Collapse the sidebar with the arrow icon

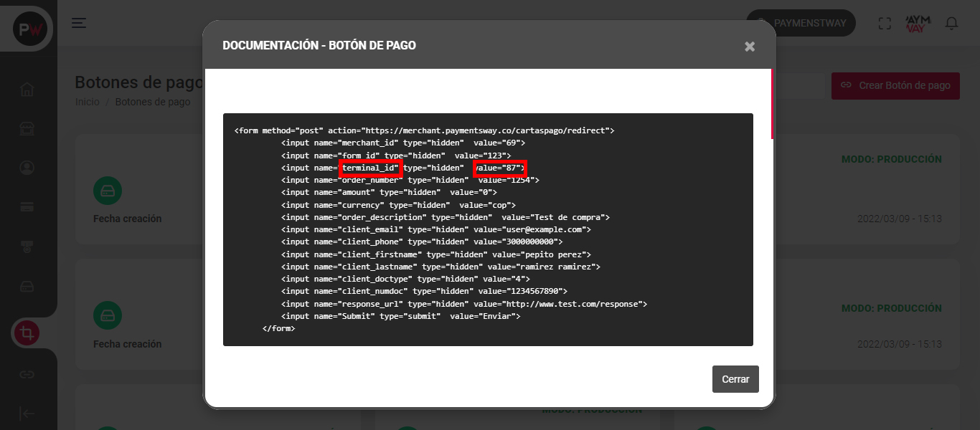(27, 414)
